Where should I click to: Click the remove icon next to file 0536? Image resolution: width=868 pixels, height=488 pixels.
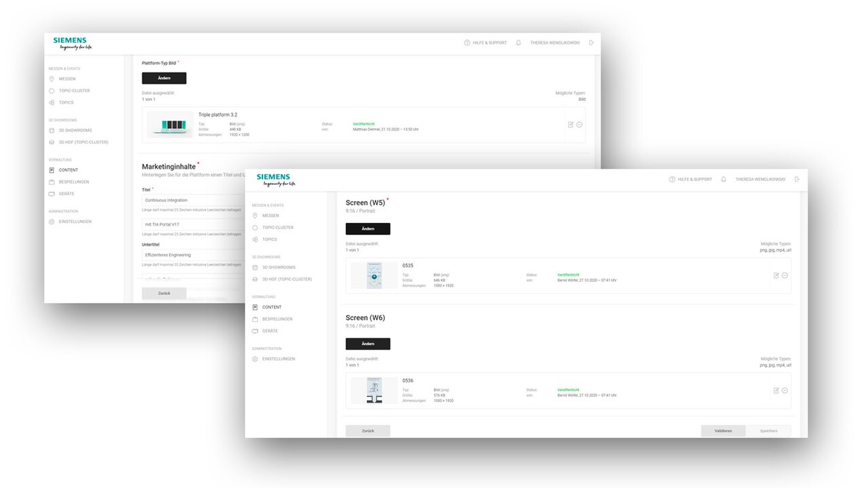(785, 390)
